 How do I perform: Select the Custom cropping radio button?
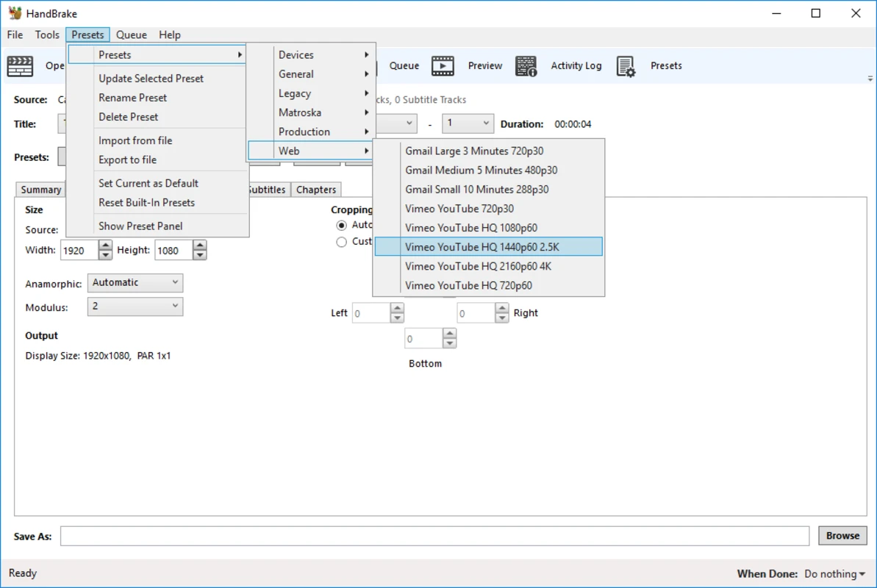click(x=341, y=242)
